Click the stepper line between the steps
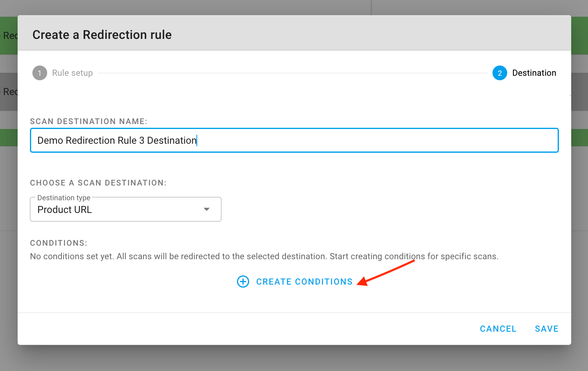588x371 pixels. click(292, 73)
